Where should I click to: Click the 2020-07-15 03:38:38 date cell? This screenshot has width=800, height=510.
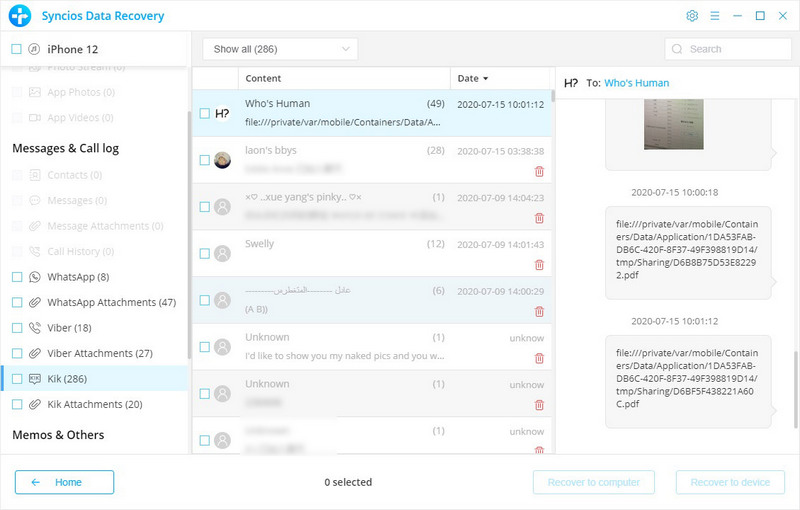501,151
